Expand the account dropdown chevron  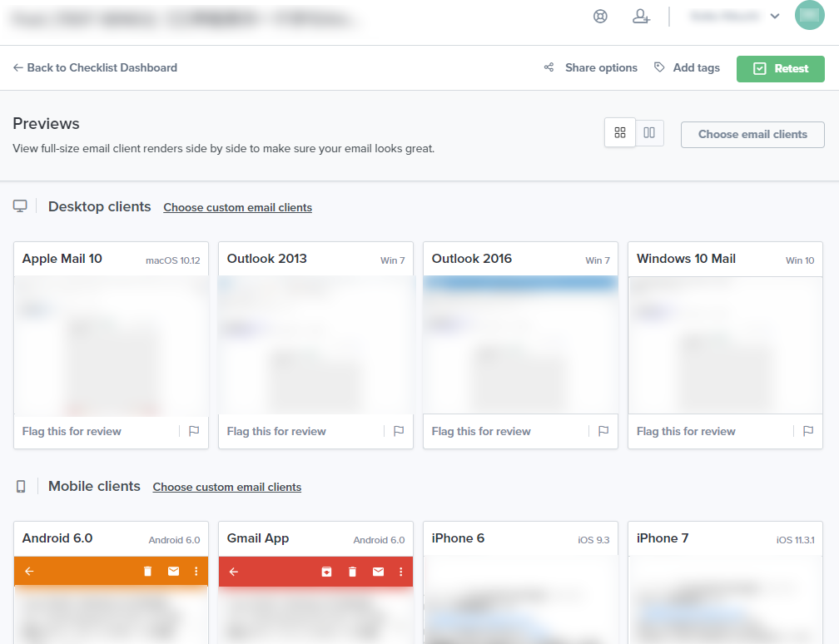click(774, 16)
